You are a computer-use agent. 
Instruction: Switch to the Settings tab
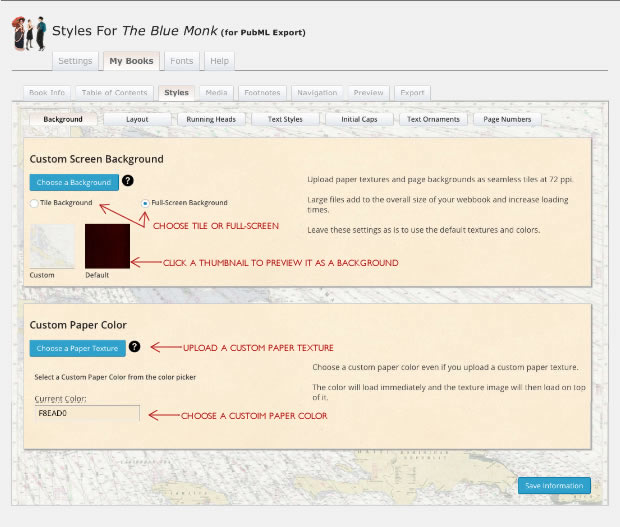pyautogui.click(x=75, y=61)
